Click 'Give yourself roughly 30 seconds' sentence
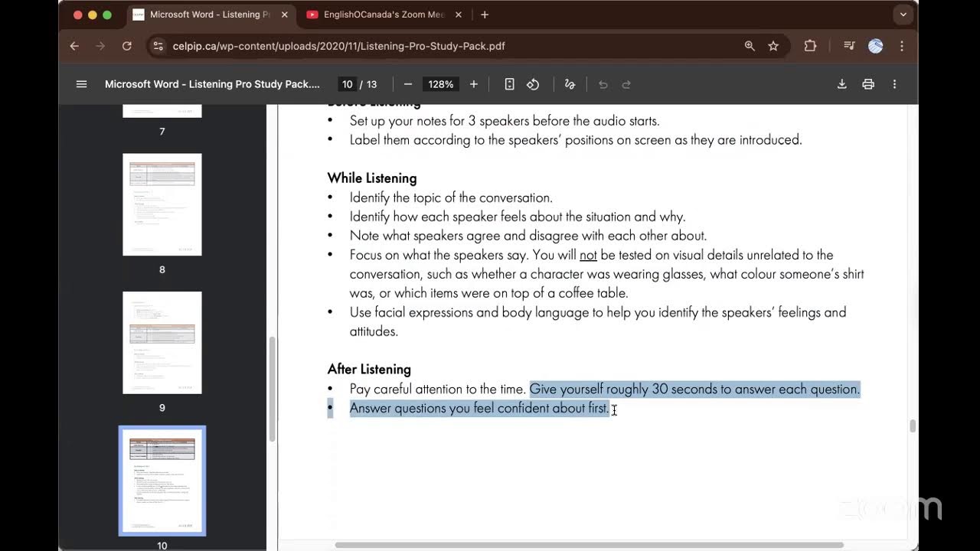The height and width of the screenshot is (551, 980). 695,389
